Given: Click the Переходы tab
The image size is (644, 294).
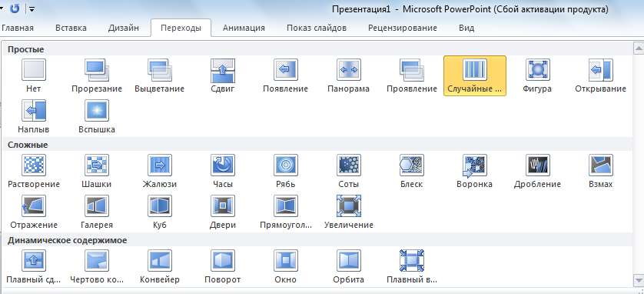Looking at the screenshot, I should [x=181, y=28].
